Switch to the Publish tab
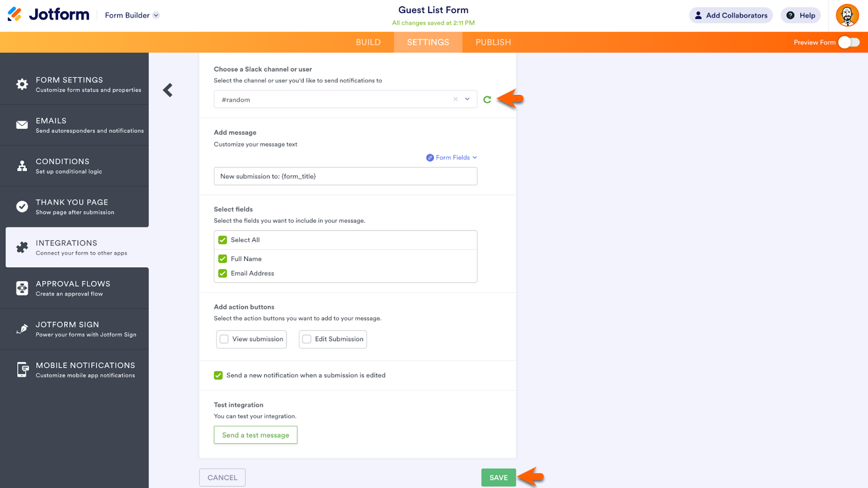Viewport: 868px width, 488px height. (x=493, y=42)
